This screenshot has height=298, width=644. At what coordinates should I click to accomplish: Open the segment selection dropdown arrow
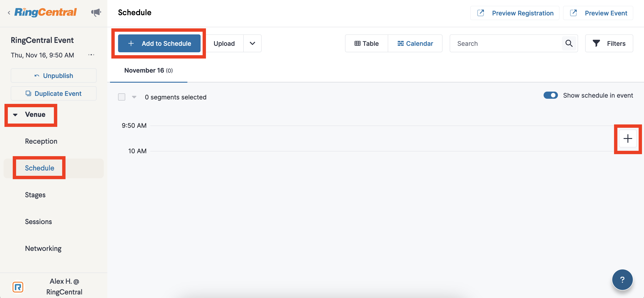coord(134,97)
